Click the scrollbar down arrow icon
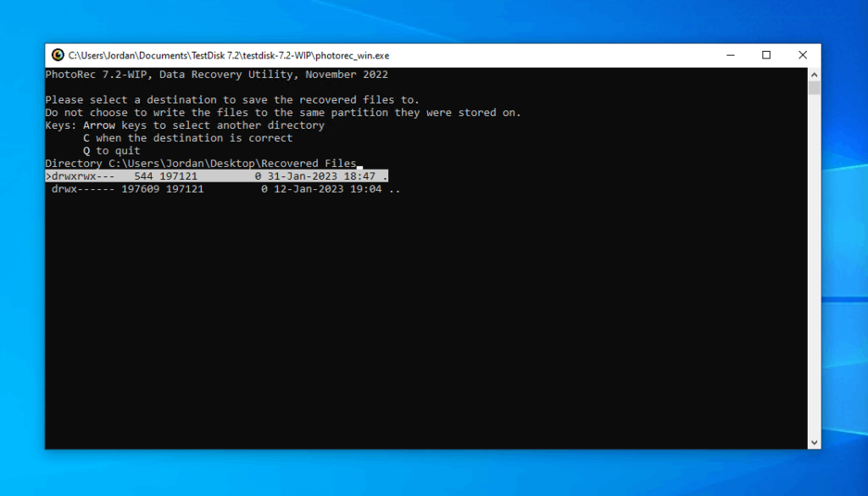 pos(814,442)
